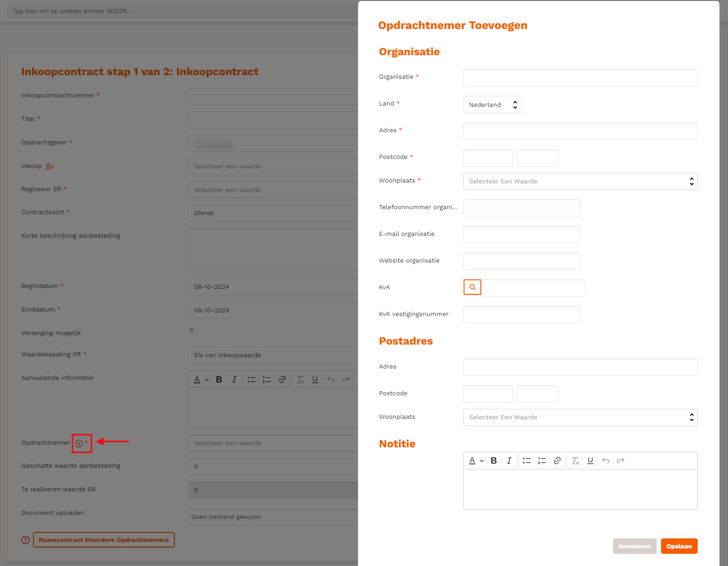Open the Land dropdown showing Nederland
Viewport: 728px width, 566px height.
click(x=493, y=105)
